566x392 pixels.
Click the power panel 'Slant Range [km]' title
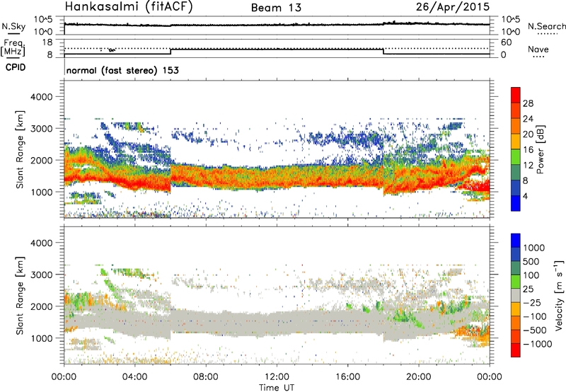click(20, 149)
